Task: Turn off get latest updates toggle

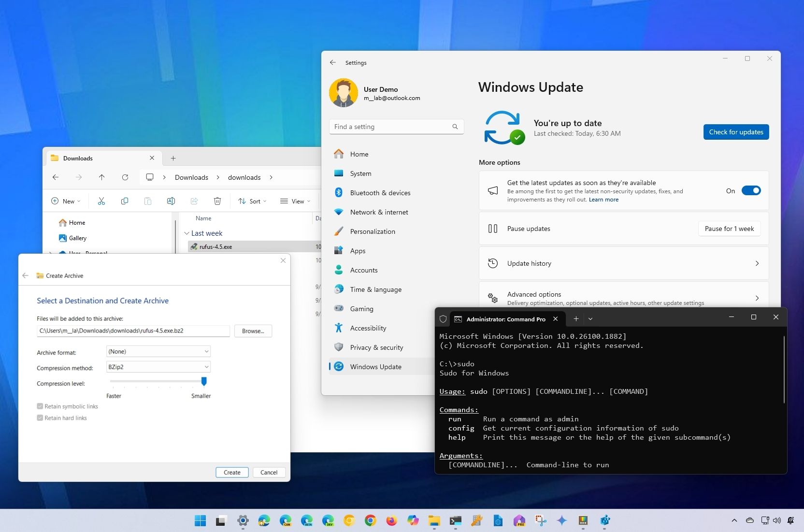Action: tap(751, 191)
